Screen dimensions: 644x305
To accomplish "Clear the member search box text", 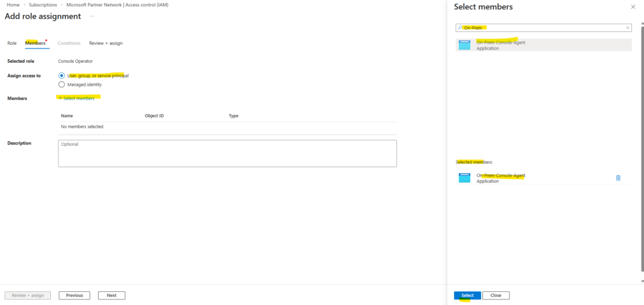I will [627, 28].
